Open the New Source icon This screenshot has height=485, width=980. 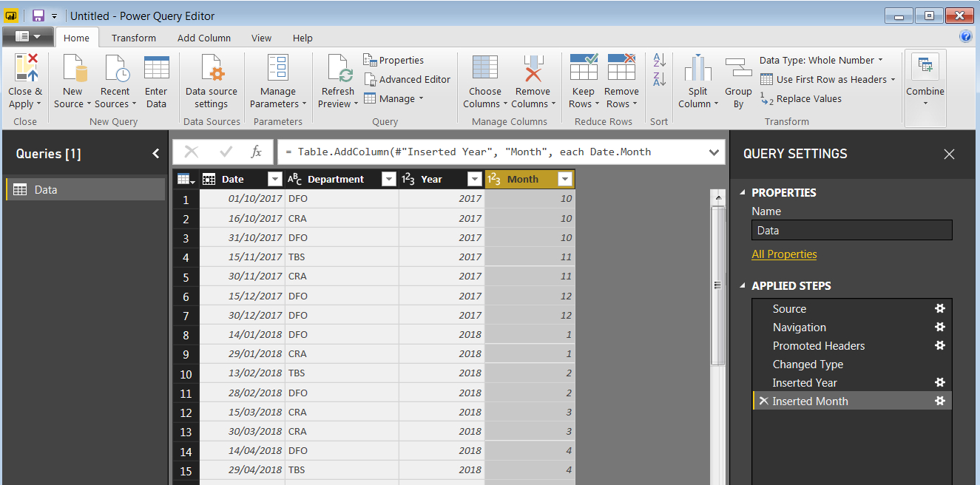pyautogui.click(x=75, y=68)
